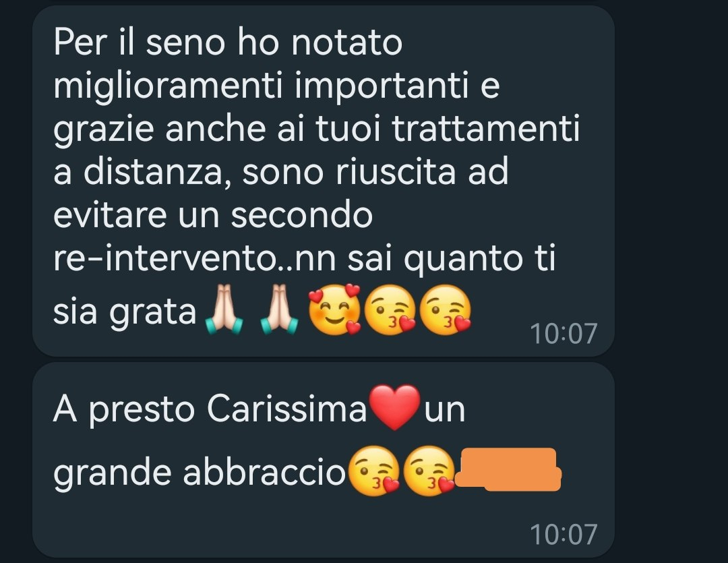Select the smiling face with hearts emoji
The height and width of the screenshot is (563, 728).
[335, 310]
